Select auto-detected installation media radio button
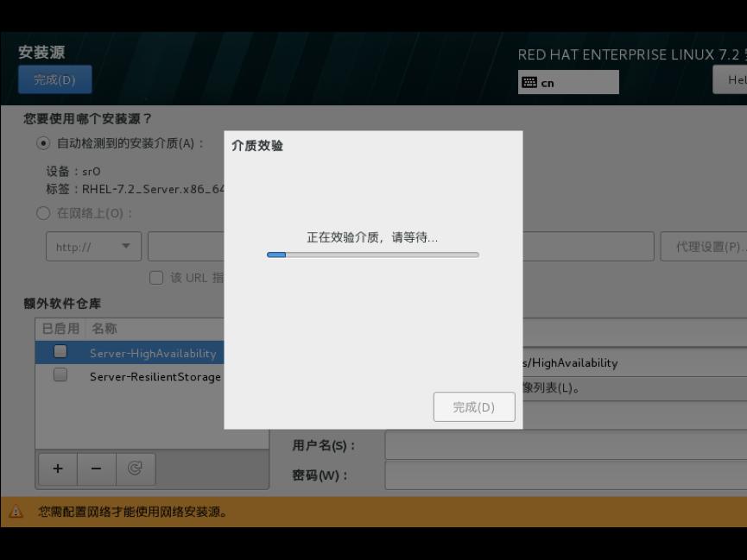747x560 pixels. (43, 143)
